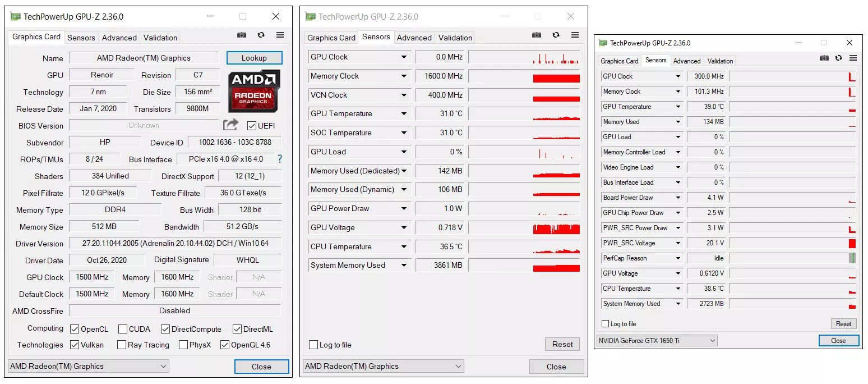
Task: Switch to the Graphics Card tab in the NVIDIA window
Action: pos(620,61)
